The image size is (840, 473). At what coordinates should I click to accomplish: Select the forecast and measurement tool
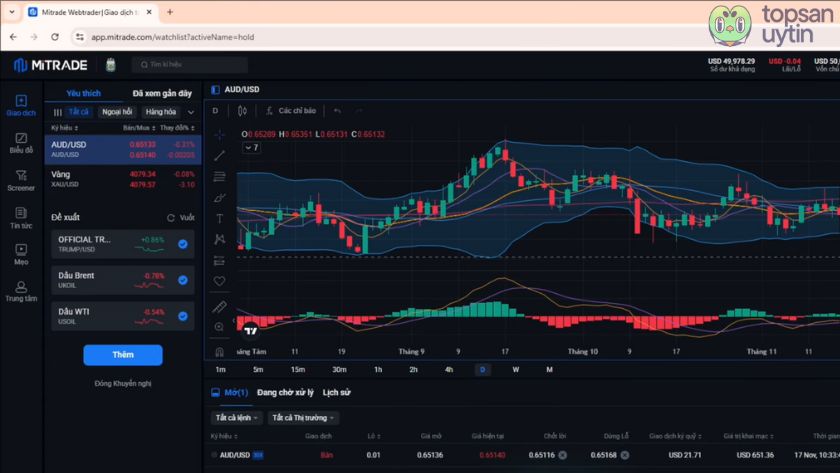219,261
